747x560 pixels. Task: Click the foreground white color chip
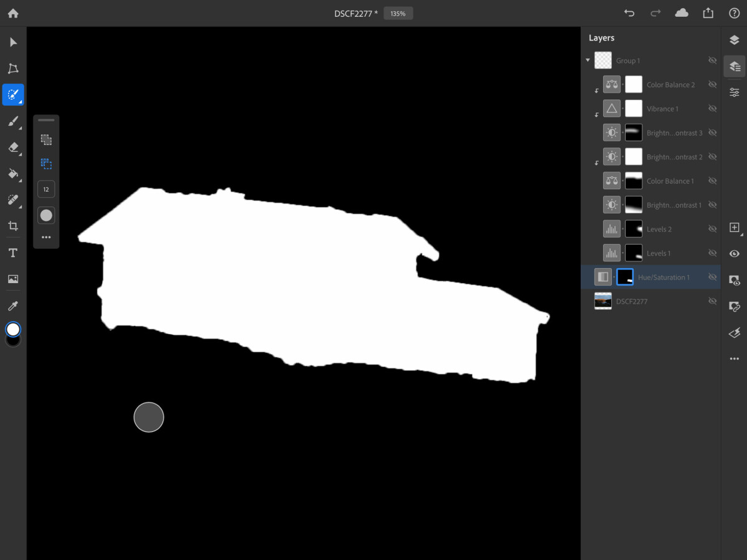(x=13, y=329)
